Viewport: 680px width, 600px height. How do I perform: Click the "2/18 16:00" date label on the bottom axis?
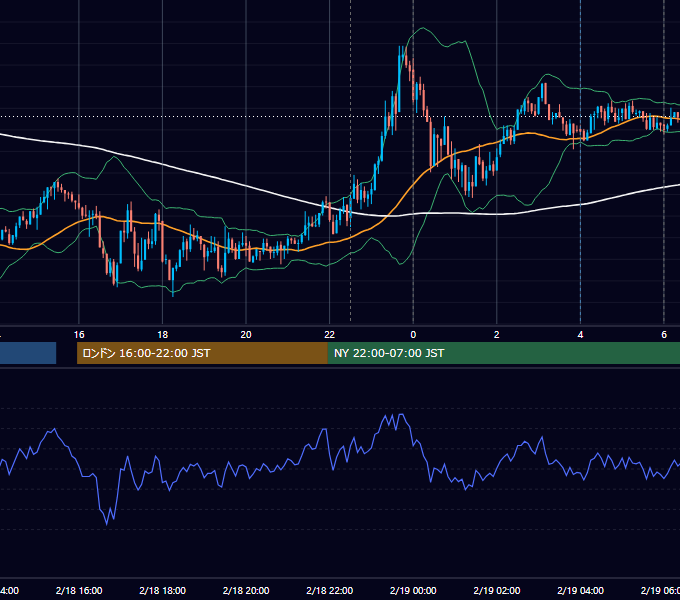tap(79, 590)
